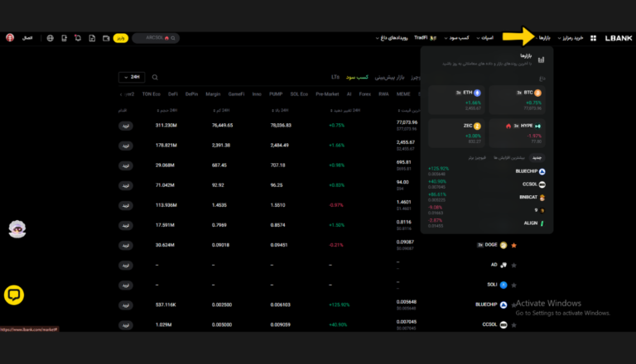Image resolution: width=636 pixels, height=364 pixels.
Task: Click the yellow deposit button
Action: click(120, 38)
